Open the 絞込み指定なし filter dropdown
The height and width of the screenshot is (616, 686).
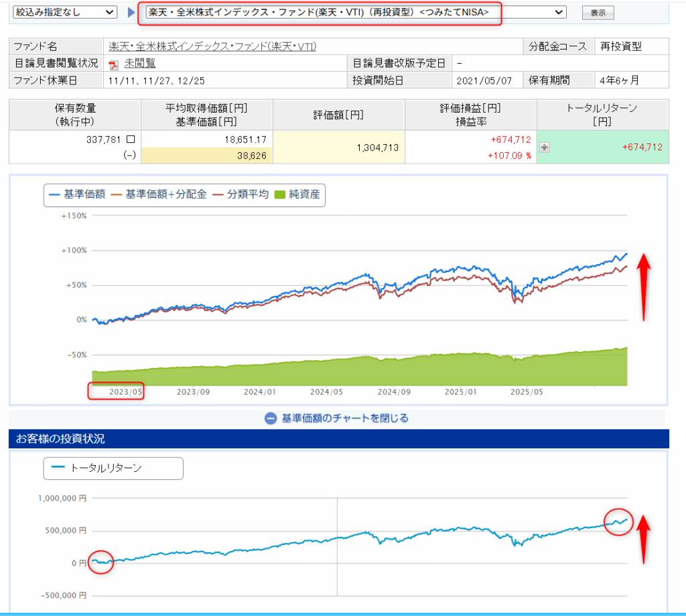click(64, 12)
